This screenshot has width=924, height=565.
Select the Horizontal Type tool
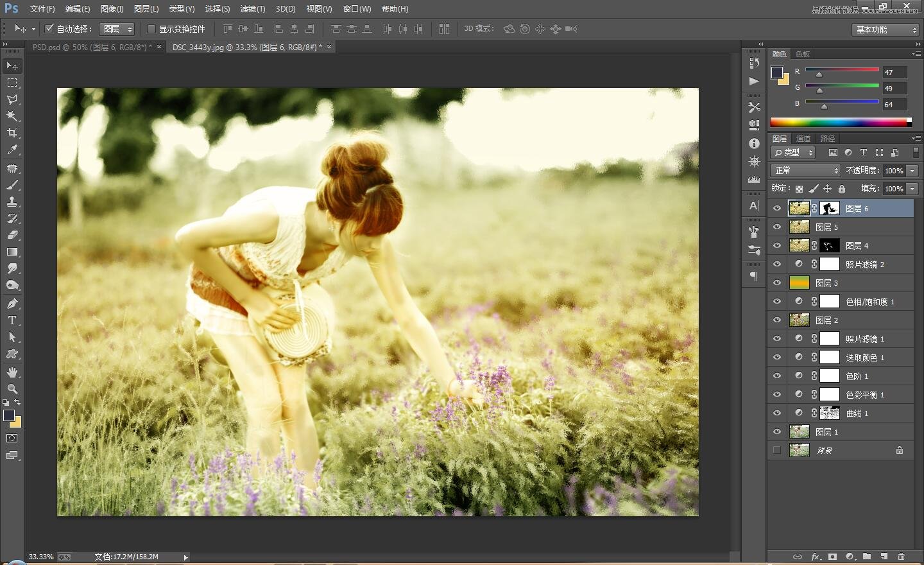tap(12, 320)
